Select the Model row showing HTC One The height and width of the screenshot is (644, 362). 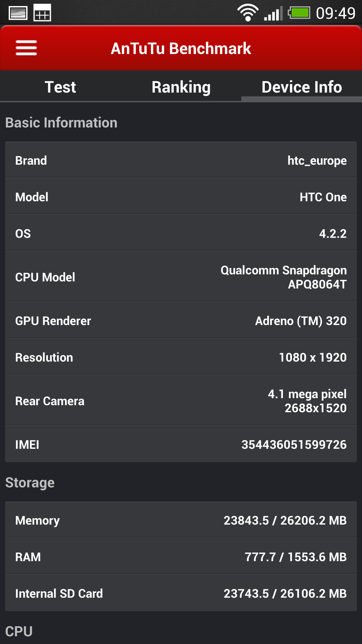tap(181, 197)
